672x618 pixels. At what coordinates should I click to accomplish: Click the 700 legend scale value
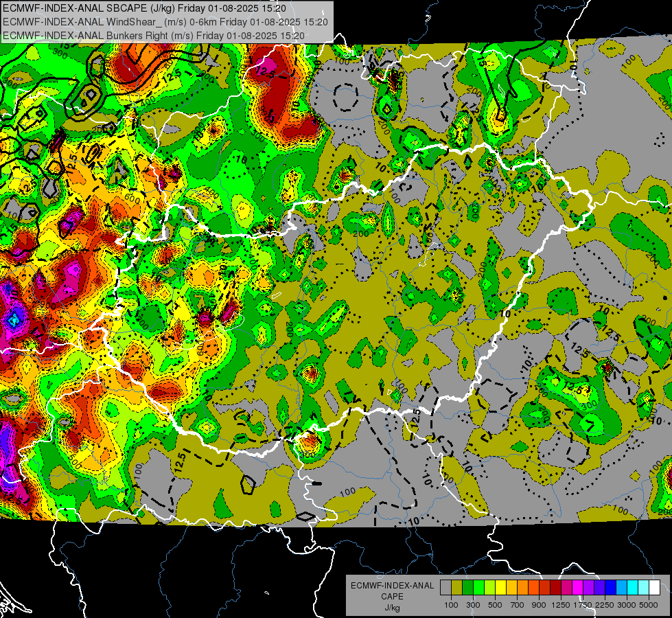click(518, 605)
